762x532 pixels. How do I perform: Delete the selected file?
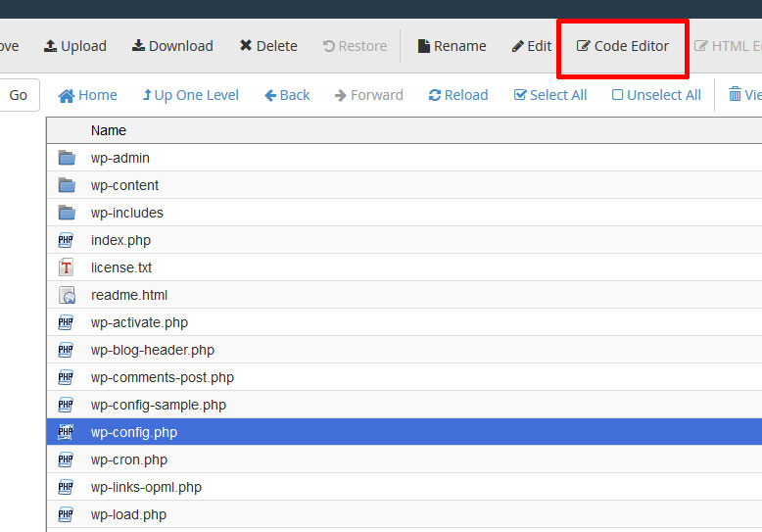coord(268,46)
